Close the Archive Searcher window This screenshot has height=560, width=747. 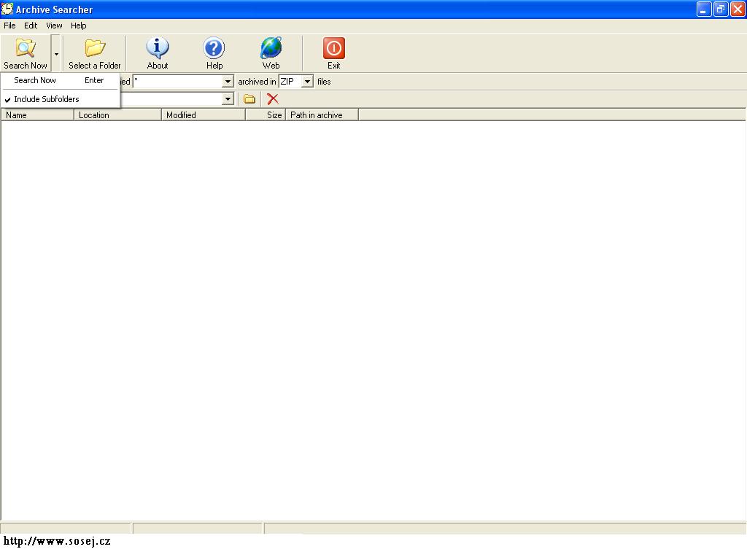(738, 9)
